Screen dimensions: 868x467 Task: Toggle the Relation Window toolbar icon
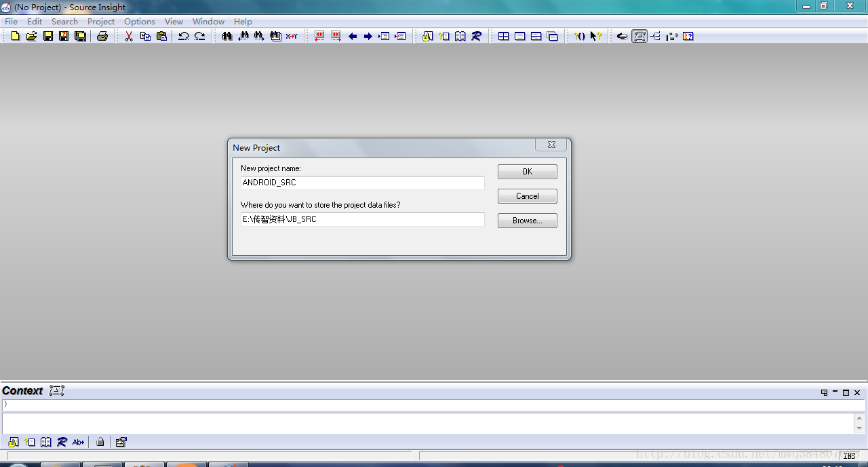[x=656, y=36]
